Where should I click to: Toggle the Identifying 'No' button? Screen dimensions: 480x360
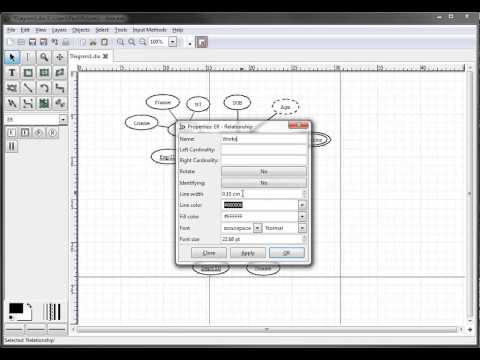264,183
